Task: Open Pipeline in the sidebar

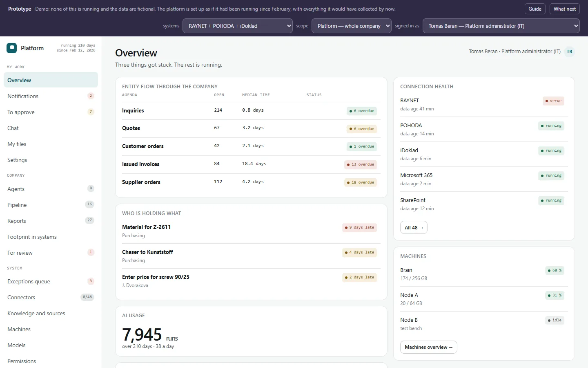Action: 51,205
